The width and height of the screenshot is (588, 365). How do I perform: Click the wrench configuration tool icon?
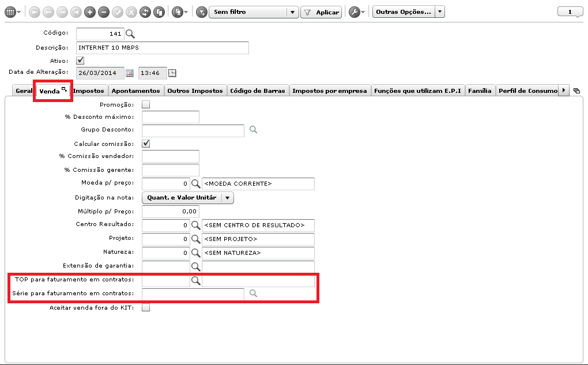click(354, 12)
